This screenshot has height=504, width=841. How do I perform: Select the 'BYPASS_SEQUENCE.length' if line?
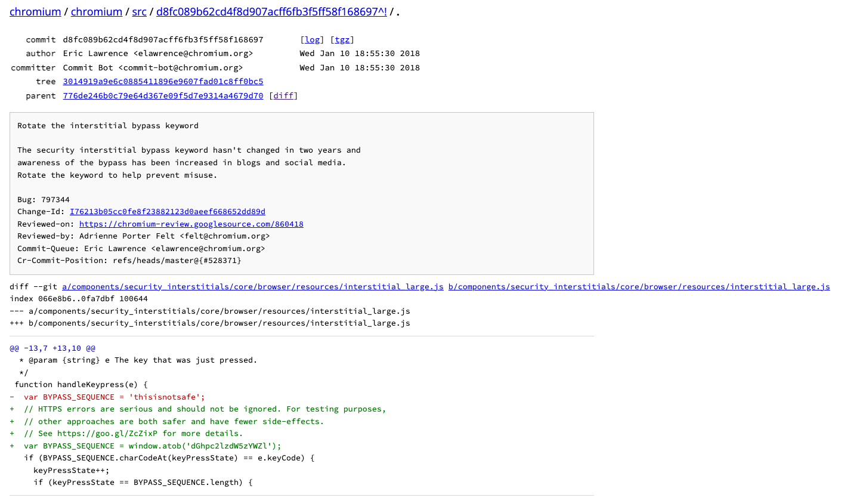pyautogui.click(x=143, y=483)
